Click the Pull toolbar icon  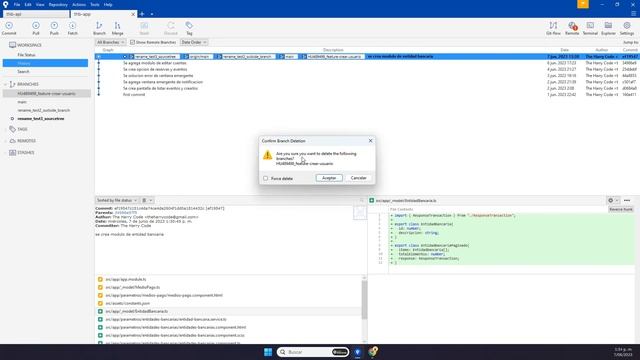tap(36, 28)
